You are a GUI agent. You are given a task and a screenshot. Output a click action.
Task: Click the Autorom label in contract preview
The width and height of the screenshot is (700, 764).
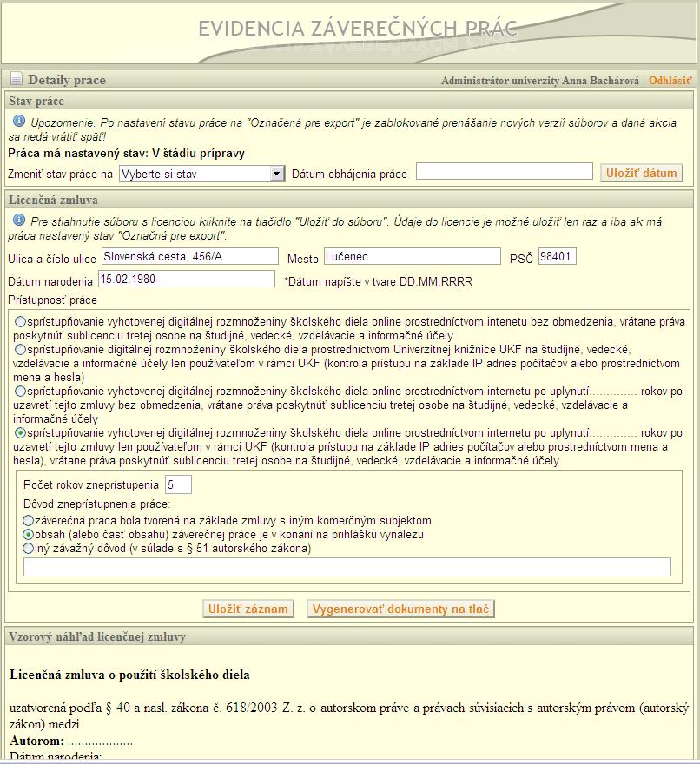tap(36, 741)
